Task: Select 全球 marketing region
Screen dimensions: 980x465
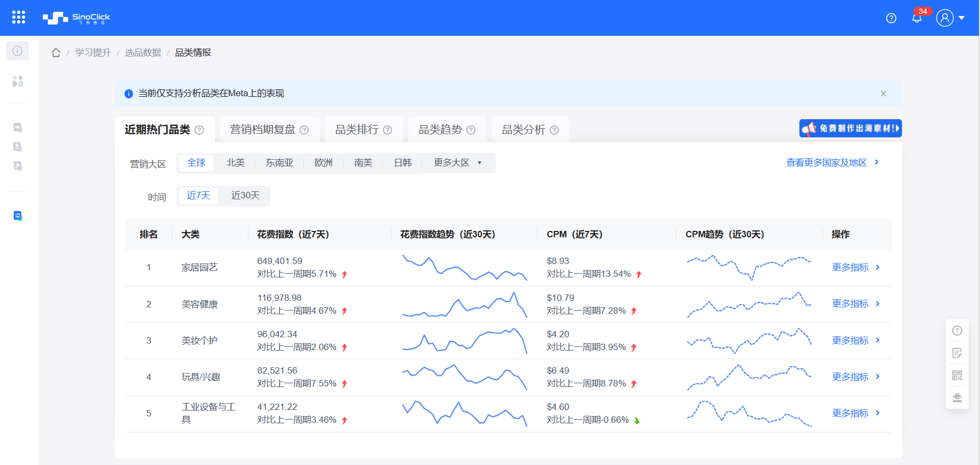Action: [x=196, y=163]
